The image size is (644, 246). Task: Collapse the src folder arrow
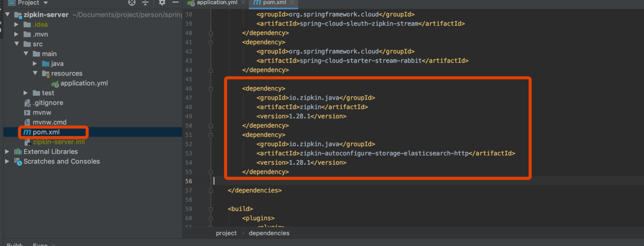[x=17, y=44]
